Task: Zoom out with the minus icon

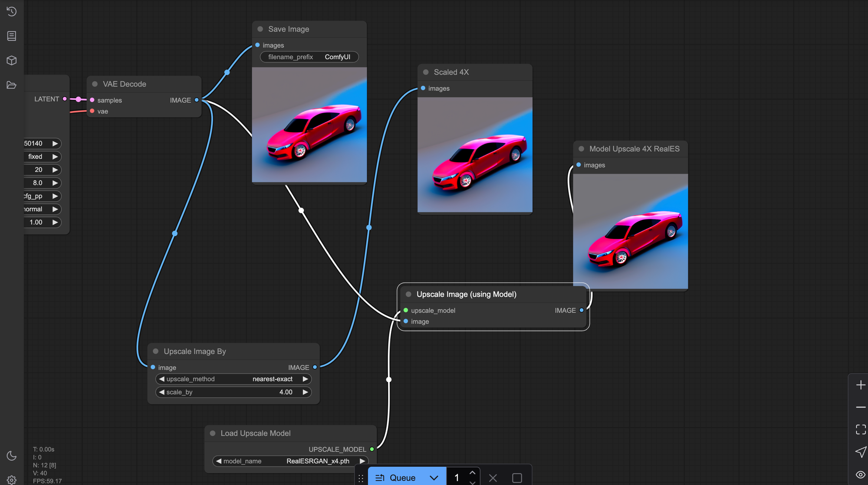Action: 860,407
